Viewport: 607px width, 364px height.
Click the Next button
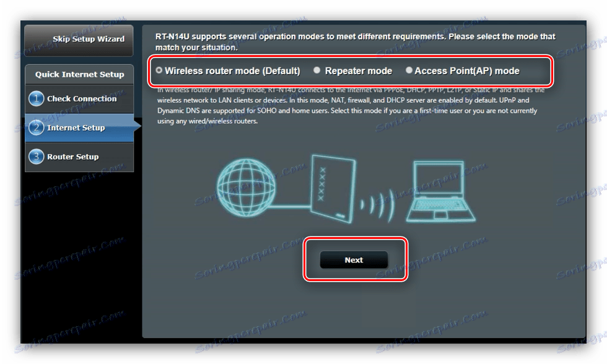(x=354, y=260)
